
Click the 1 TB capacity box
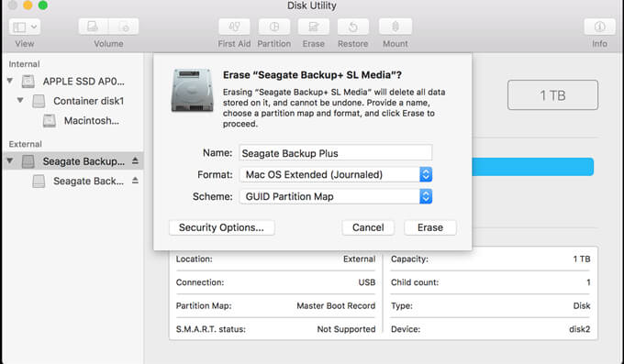point(552,95)
